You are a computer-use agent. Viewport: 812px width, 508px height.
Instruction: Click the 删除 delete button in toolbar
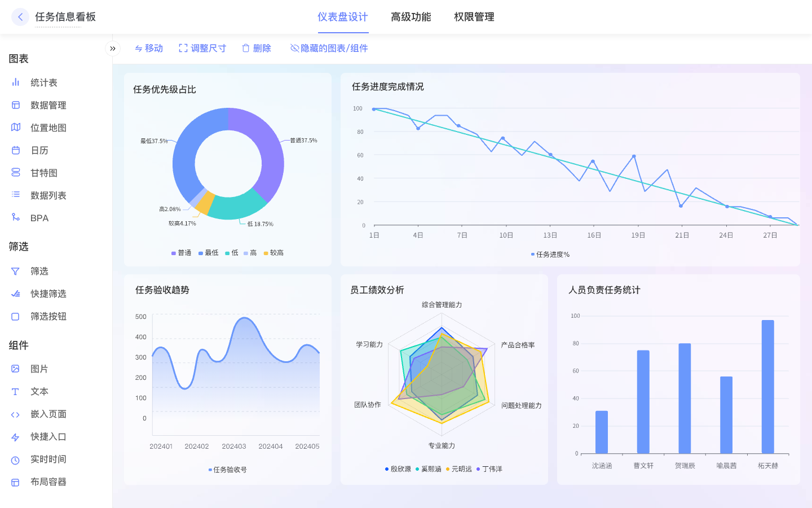(x=256, y=48)
